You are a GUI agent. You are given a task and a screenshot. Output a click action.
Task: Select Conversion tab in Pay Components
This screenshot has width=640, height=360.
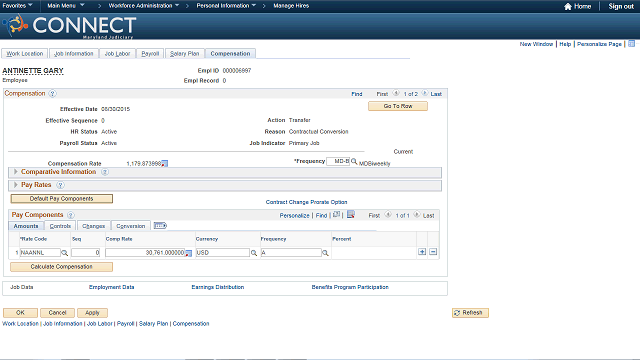(x=131, y=226)
